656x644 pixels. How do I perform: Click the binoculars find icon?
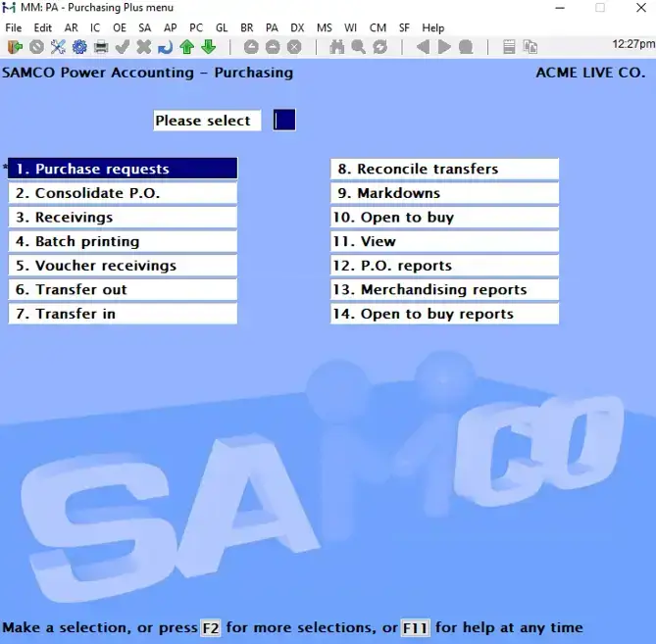(337, 46)
